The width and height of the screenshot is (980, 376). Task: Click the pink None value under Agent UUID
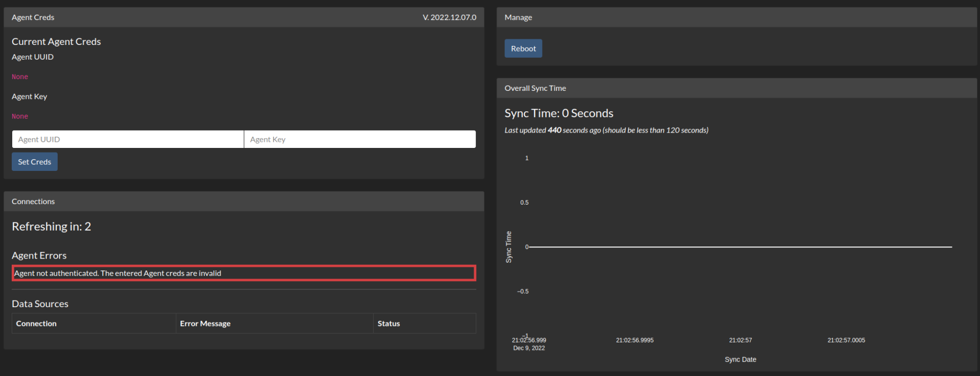20,77
